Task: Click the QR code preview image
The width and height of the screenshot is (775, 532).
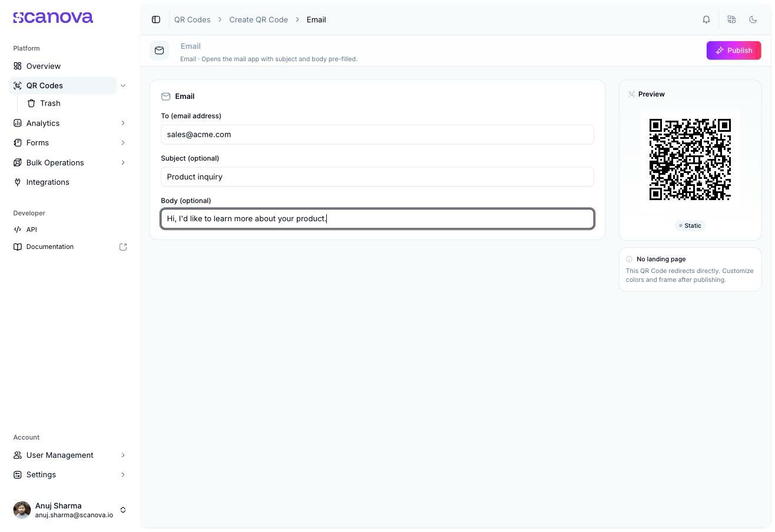Action: (690, 159)
